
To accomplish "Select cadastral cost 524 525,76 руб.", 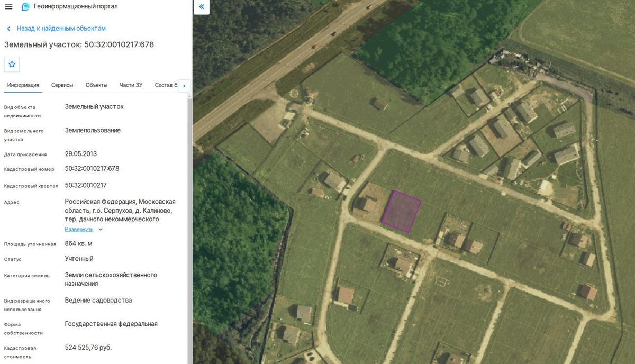I will 88,348.
